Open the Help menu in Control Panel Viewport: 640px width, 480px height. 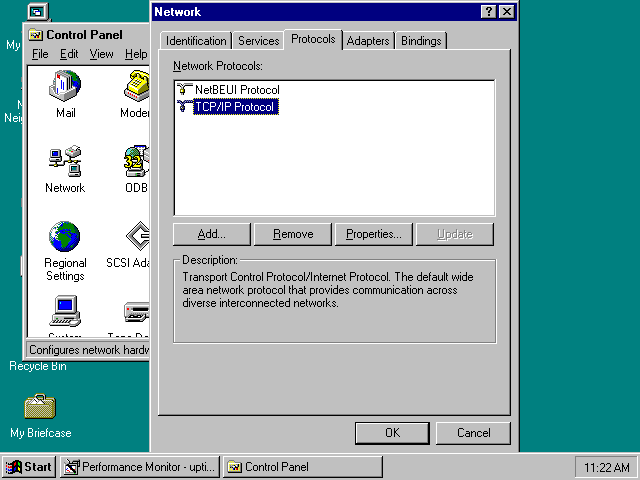click(x=136, y=54)
